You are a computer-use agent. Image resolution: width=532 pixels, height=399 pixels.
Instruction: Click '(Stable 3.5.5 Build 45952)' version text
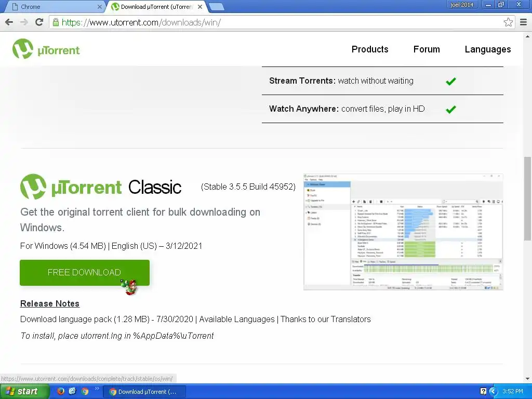tap(248, 187)
